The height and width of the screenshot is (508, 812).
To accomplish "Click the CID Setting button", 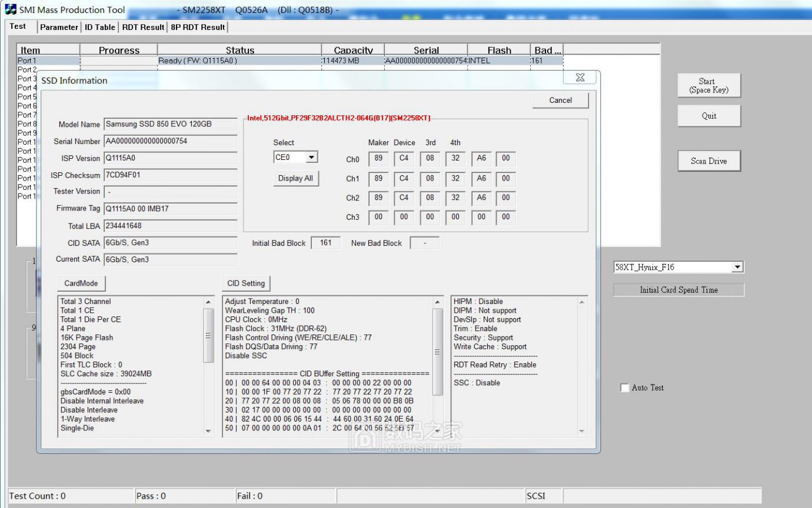I will (x=246, y=283).
